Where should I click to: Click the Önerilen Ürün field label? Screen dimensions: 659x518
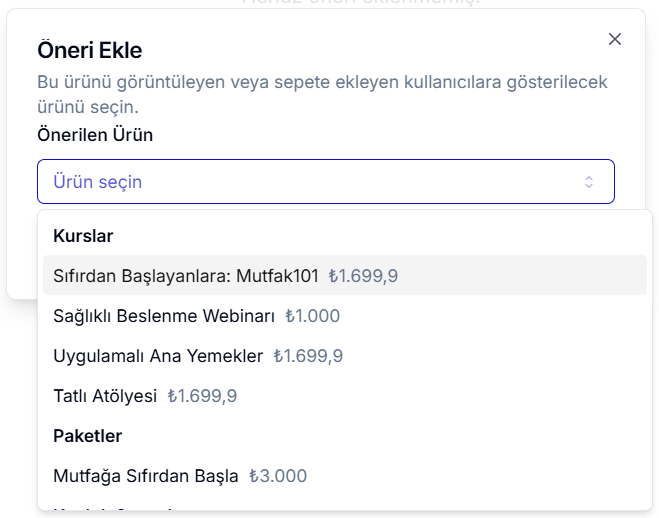coord(95,134)
